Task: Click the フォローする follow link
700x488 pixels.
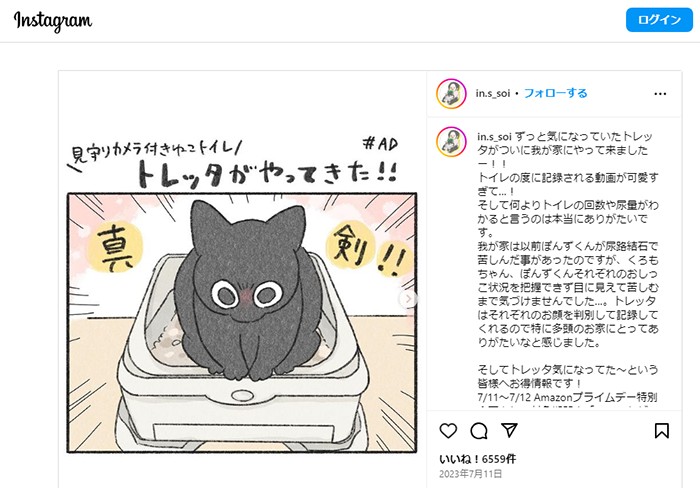Action: click(555, 93)
